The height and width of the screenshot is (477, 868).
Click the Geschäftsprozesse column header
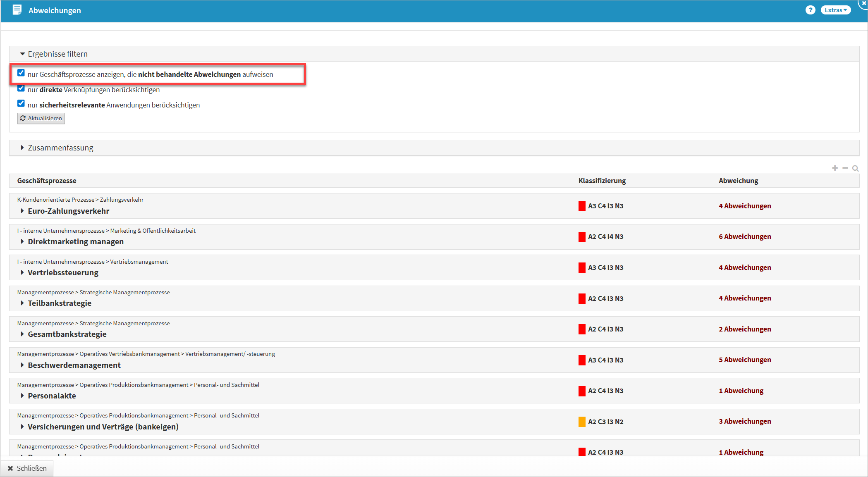[47, 181]
